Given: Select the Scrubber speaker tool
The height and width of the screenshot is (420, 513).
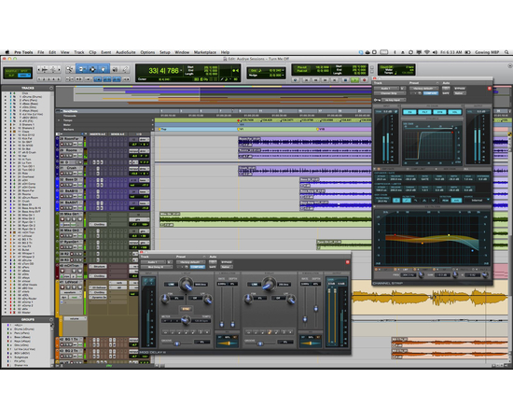Looking at the screenshot, I should pos(115,69).
